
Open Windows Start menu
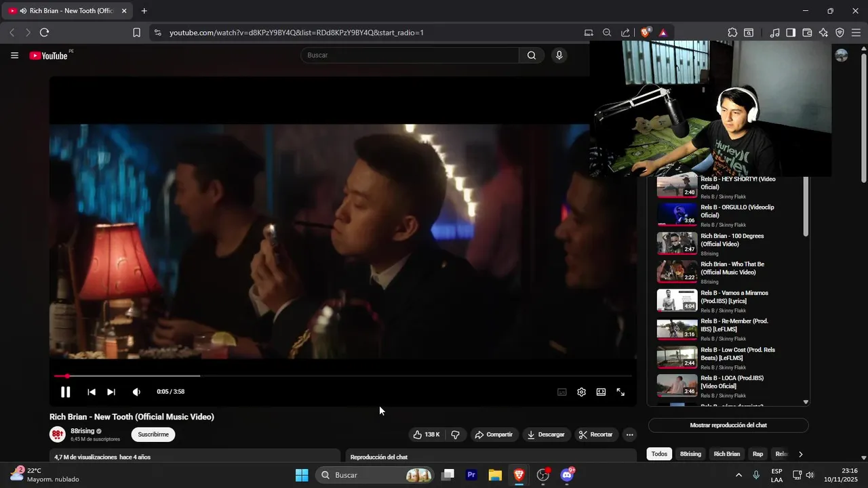[x=302, y=475]
